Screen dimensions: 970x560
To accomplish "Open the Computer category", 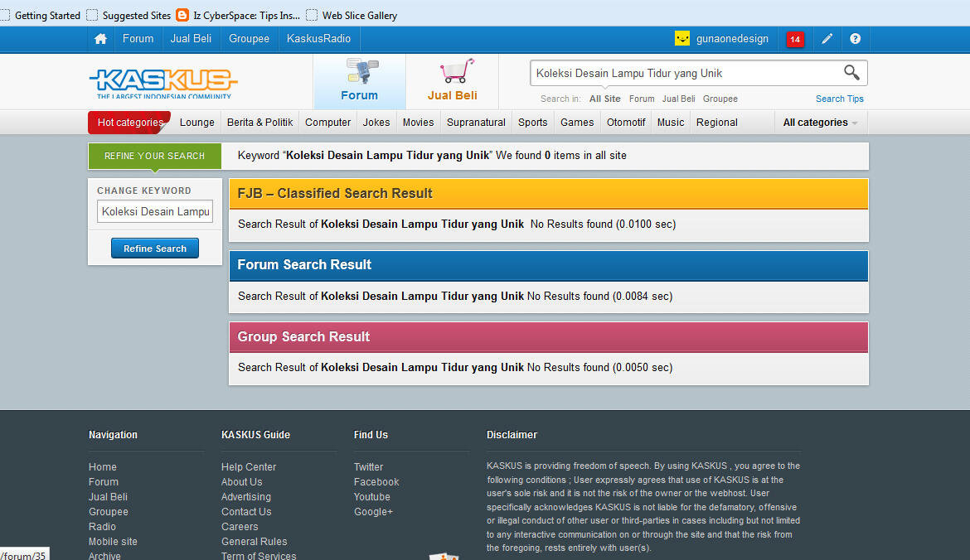I will (327, 123).
